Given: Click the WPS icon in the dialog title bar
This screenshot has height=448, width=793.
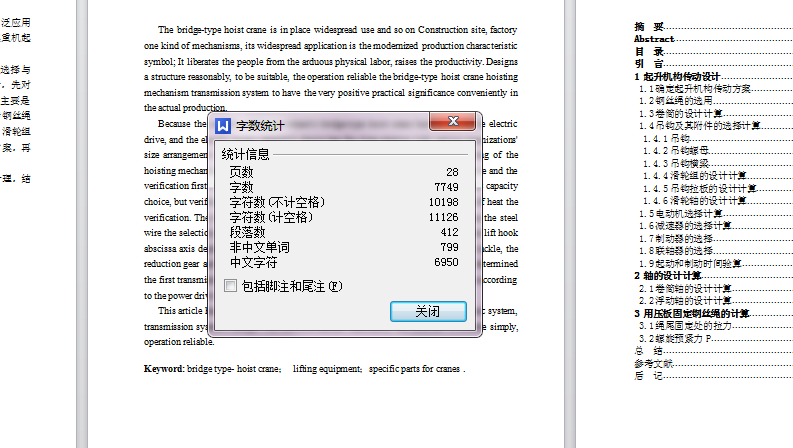Looking at the screenshot, I should (223, 126).
